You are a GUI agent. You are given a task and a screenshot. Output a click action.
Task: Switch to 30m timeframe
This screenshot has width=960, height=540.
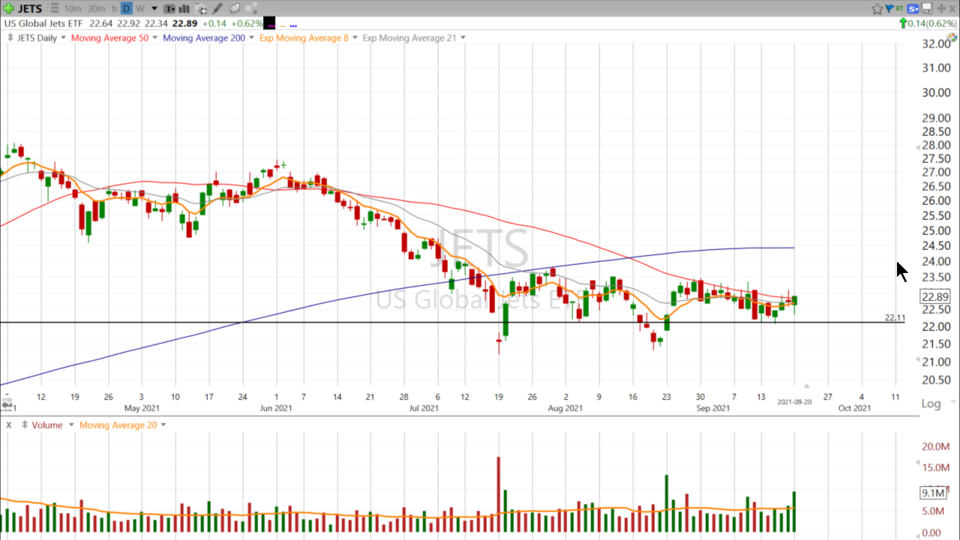[97, 9]
